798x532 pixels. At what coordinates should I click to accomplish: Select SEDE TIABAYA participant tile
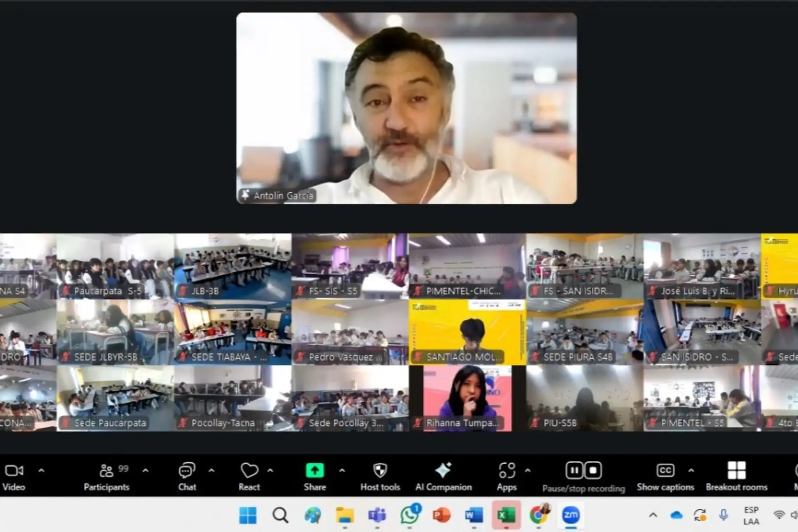click(233, 332)
